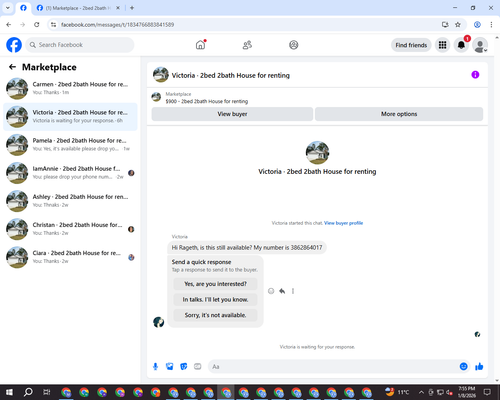Open the Windows notification center icon
This screenshot has width=500, height=400.
[x=487, y=392]
